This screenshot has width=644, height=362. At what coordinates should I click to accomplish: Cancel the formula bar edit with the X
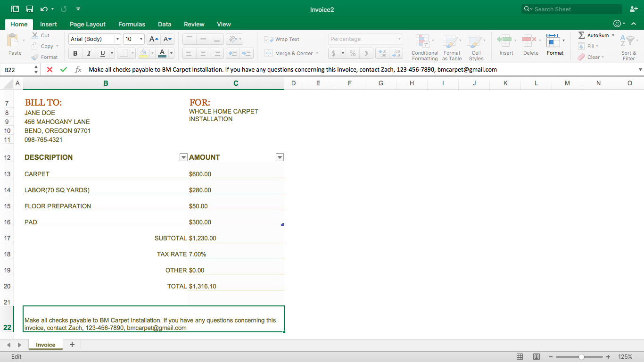tap(50, 70)
